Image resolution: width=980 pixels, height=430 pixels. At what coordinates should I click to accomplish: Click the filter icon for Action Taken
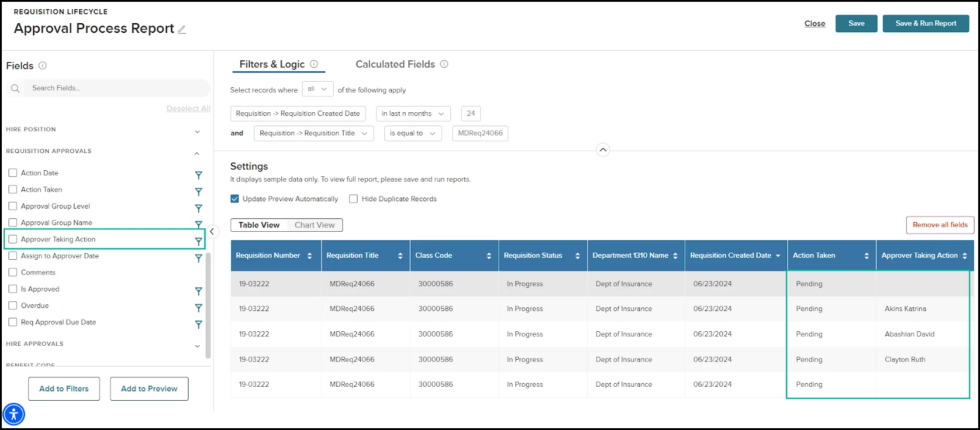(x=198, y=192)
